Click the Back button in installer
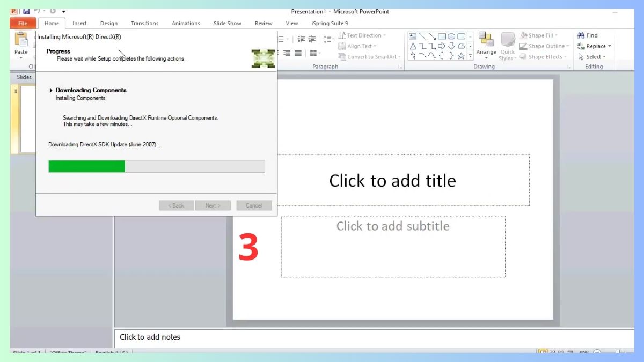The image size is (644, 362). pyautogui.click(x=176, y=205)
